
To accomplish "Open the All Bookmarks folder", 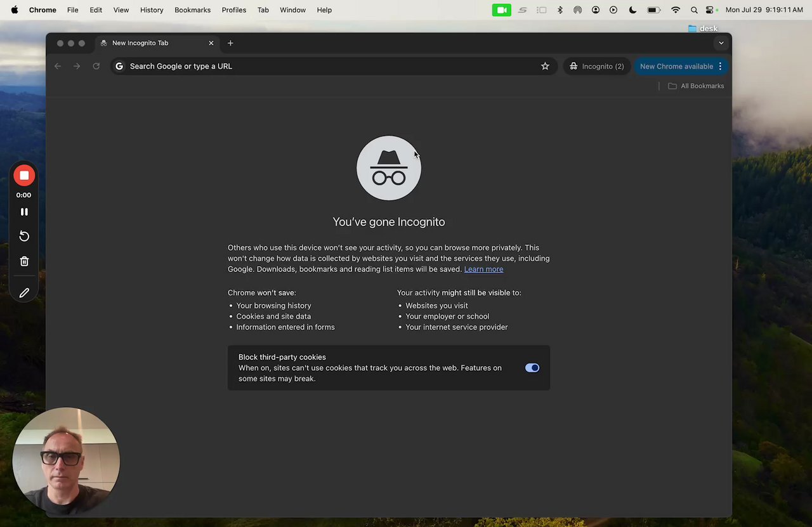I will click(x=696, y=86).
